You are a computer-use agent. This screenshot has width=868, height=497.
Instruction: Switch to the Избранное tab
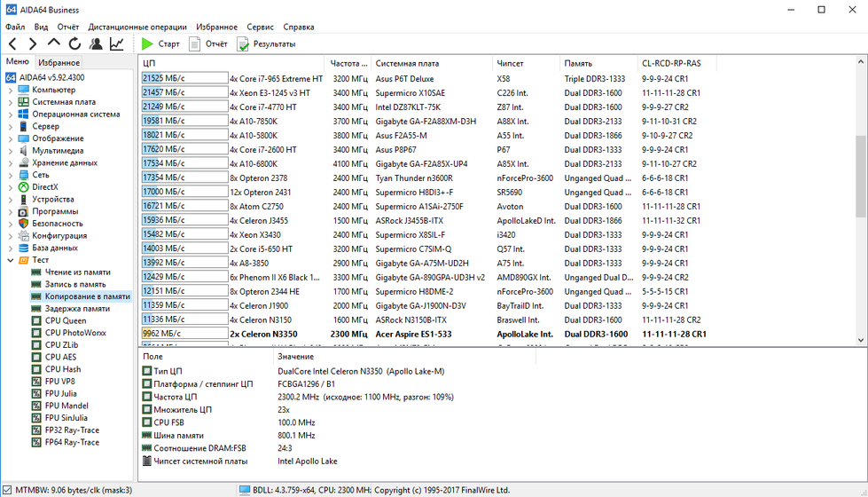coord(59,63)
